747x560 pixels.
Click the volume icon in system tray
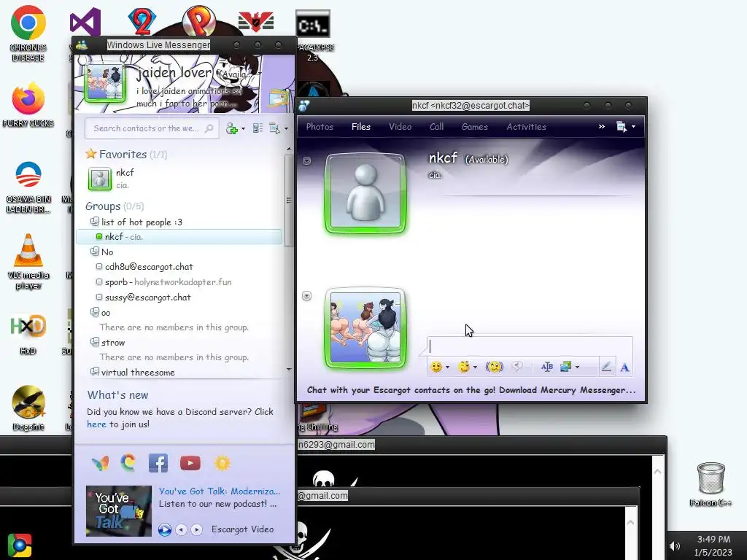coord(675,546)
